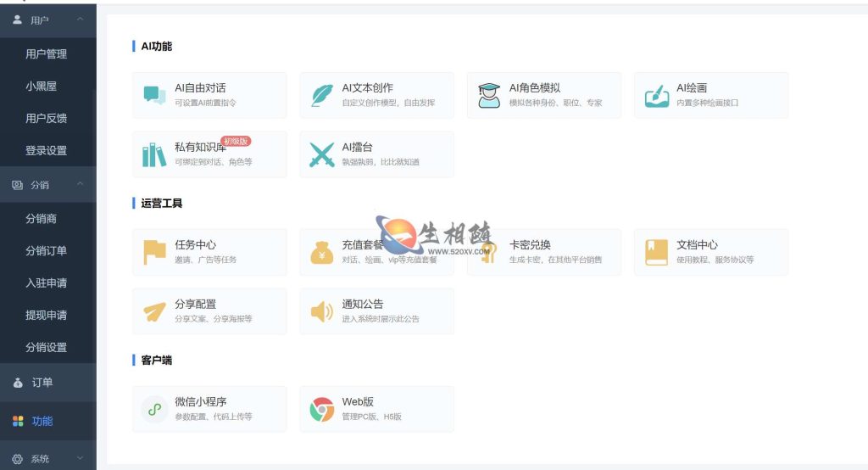Screen dimensions: 868x470
Task: Click the 邀请、广告等任务 description
Action: (205, 260)
